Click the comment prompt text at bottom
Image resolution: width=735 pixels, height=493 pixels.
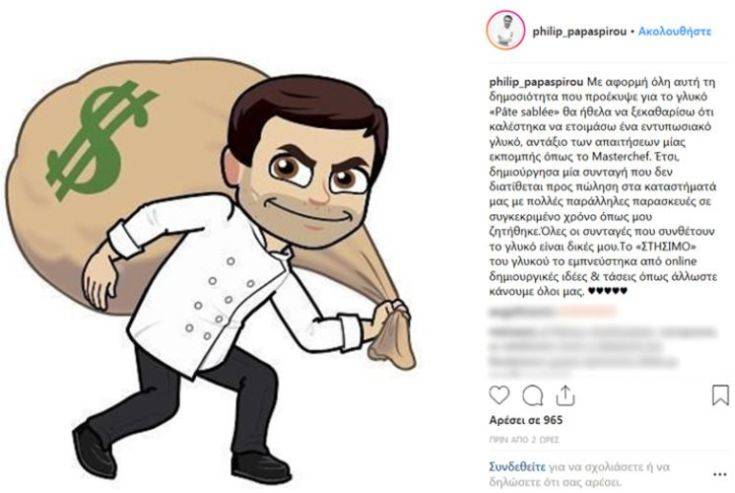[x=580, y=474]
